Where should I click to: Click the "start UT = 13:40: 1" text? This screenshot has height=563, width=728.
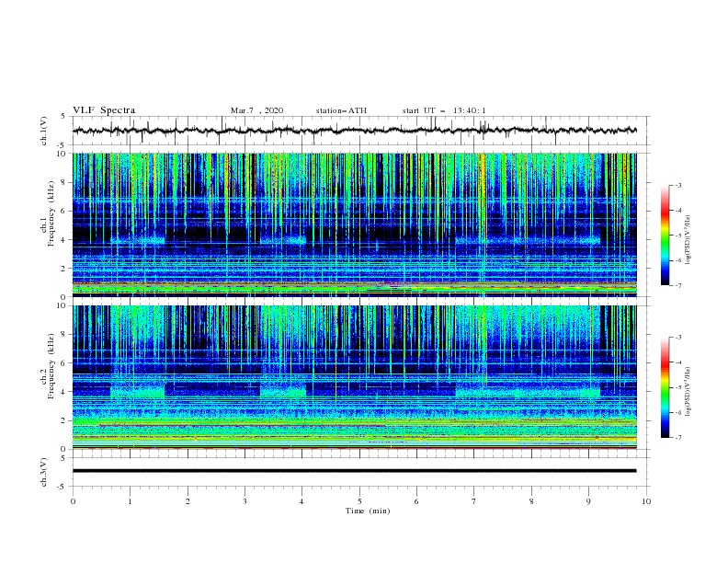[444, 110]
